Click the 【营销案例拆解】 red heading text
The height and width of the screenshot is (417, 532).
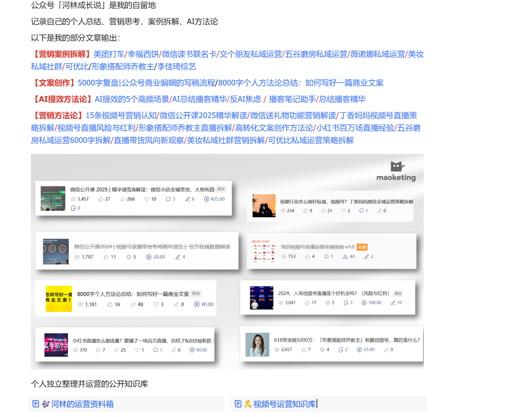click(62, 54)
